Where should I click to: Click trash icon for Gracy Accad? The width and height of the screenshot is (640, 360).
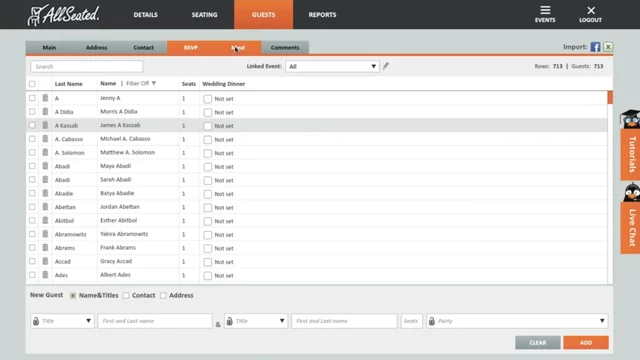[x=45, y=261]
